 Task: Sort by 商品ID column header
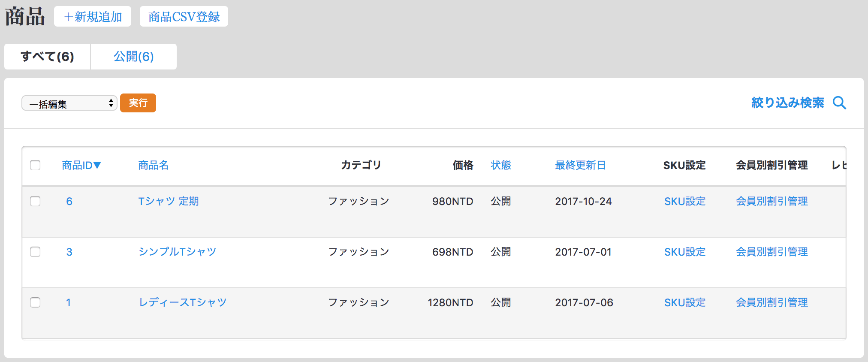81,165
